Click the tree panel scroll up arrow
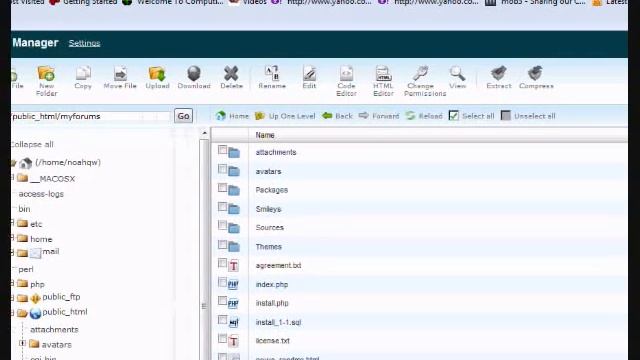This screenshot has height=360, width=640. click(x=204, y=133)
